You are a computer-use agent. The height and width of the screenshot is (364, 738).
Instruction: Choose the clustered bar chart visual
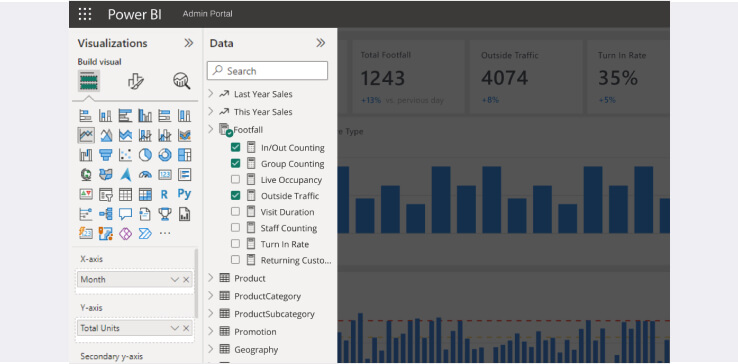125,115
